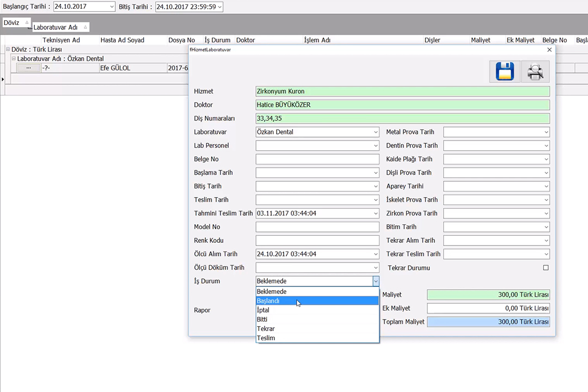Focus the Belge No input in dialog
This screenshot has width=588, height=392.
point(317,159)
